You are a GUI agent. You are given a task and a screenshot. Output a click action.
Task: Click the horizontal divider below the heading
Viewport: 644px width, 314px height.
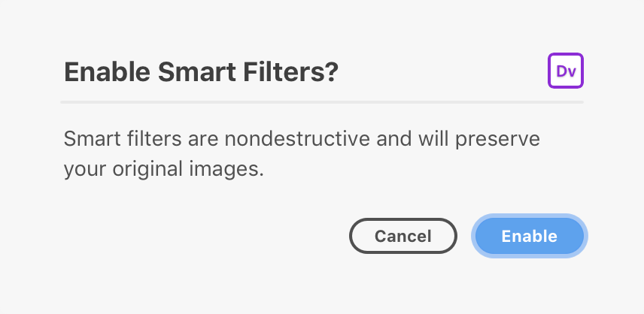click(322, 102)
